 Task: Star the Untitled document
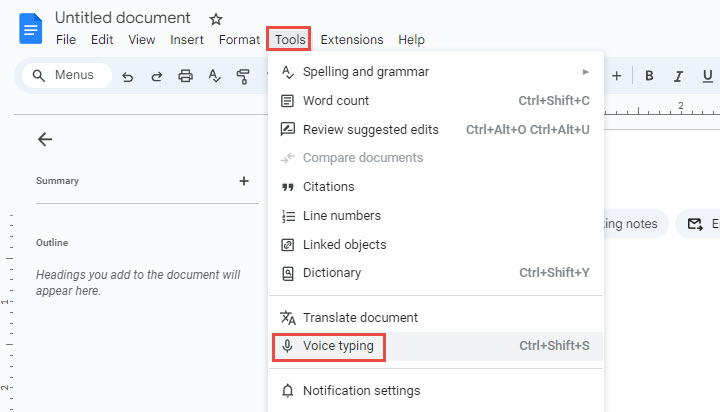pyautogui.click(x=216, y=19)
